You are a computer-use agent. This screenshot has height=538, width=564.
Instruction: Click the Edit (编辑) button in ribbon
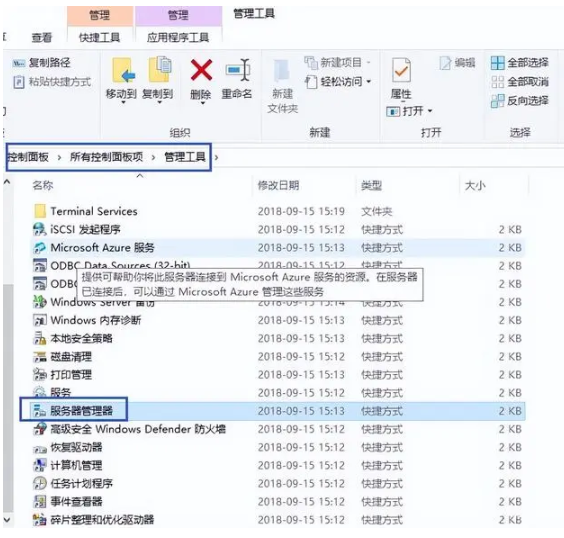tap(458, 63)
